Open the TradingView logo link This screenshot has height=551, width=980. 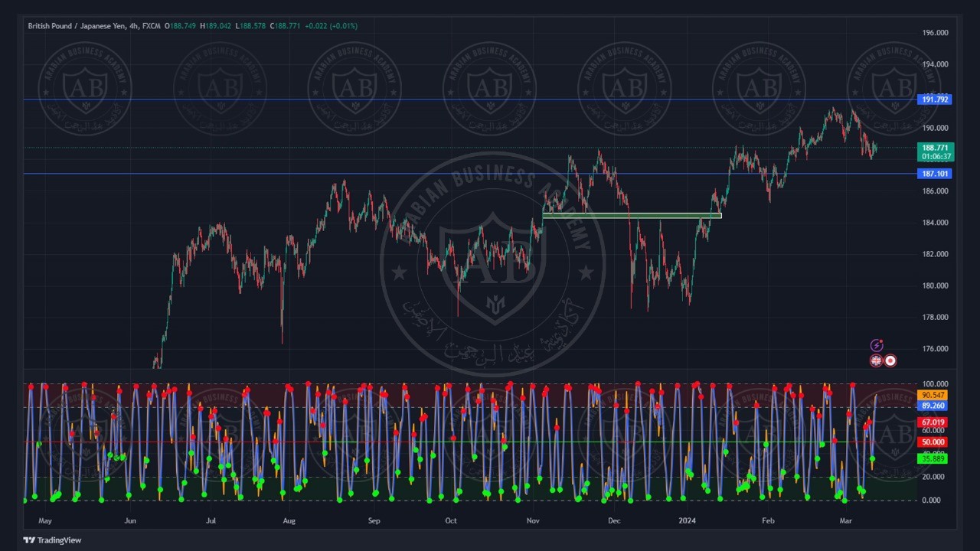click(52, 540)
